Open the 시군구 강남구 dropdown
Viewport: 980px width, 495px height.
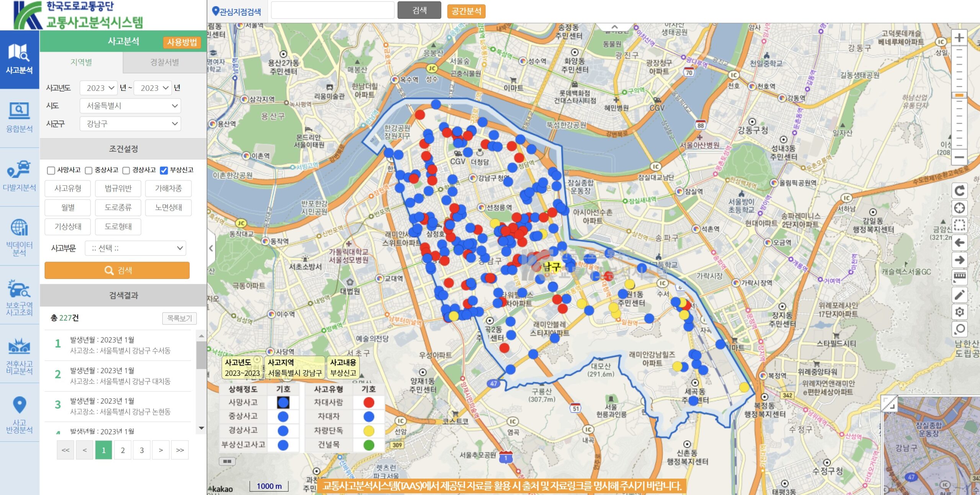(130, 124)
